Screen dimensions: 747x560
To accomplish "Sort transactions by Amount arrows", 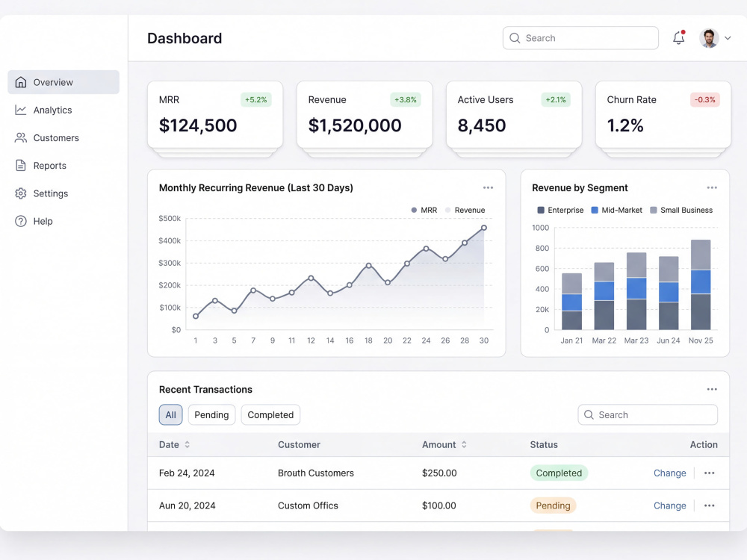I will 464,444.
